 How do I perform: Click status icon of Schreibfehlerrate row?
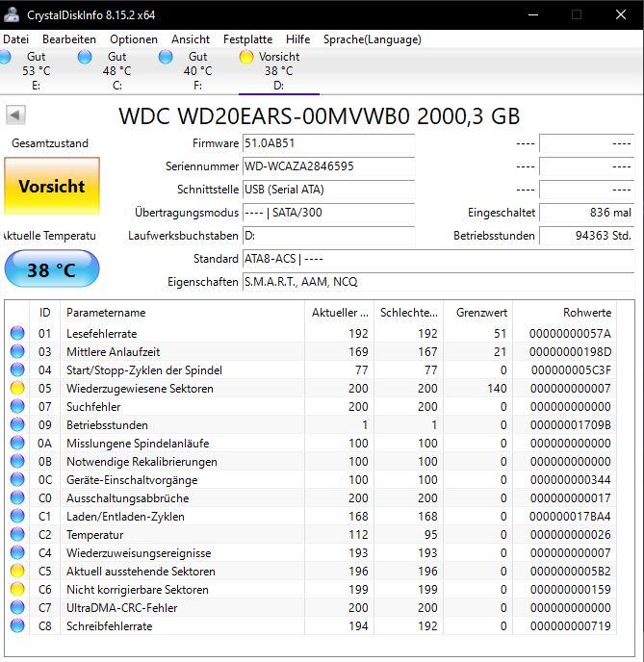coord(17,625)
